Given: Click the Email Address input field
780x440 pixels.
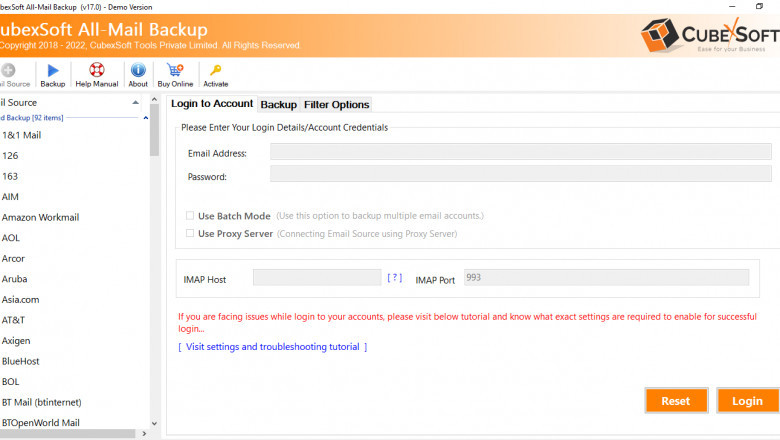Looking at the screenshot, I should 521,152.
